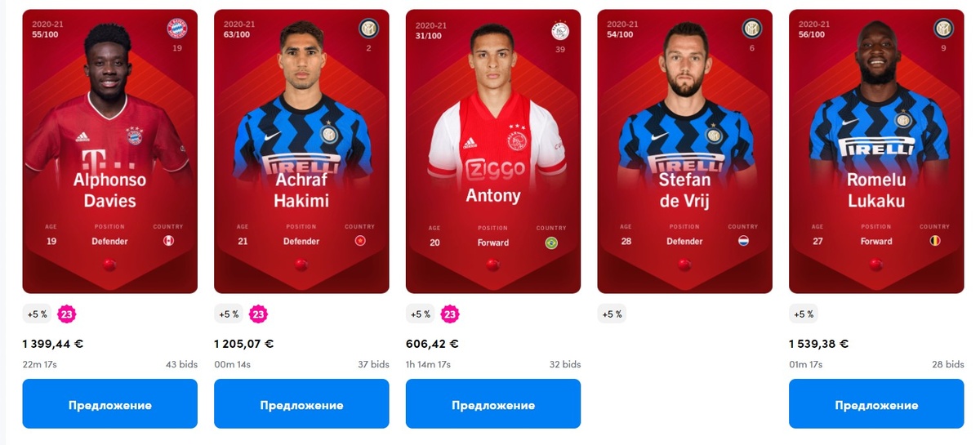Click Brazil flag on Antony card
Screen dimensions: 980x445
551,243
